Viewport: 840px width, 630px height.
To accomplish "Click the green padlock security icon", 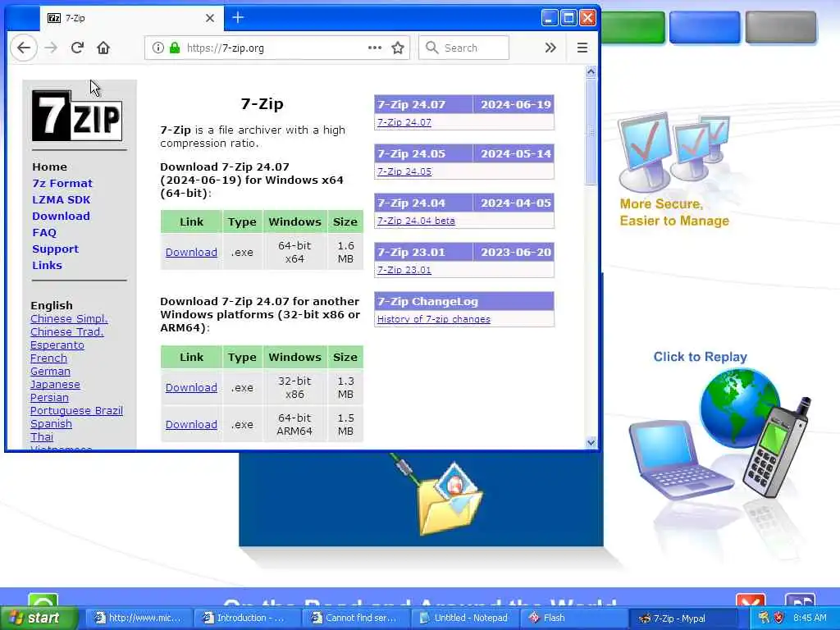I will tap(175, 48).
